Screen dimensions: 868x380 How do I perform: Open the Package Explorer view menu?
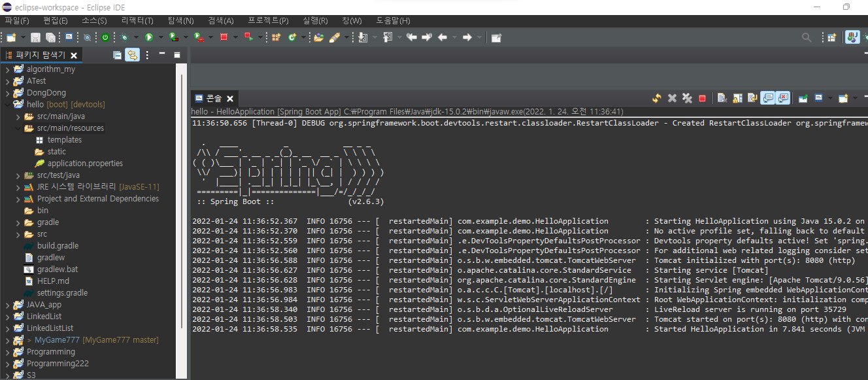pos(147,55)
